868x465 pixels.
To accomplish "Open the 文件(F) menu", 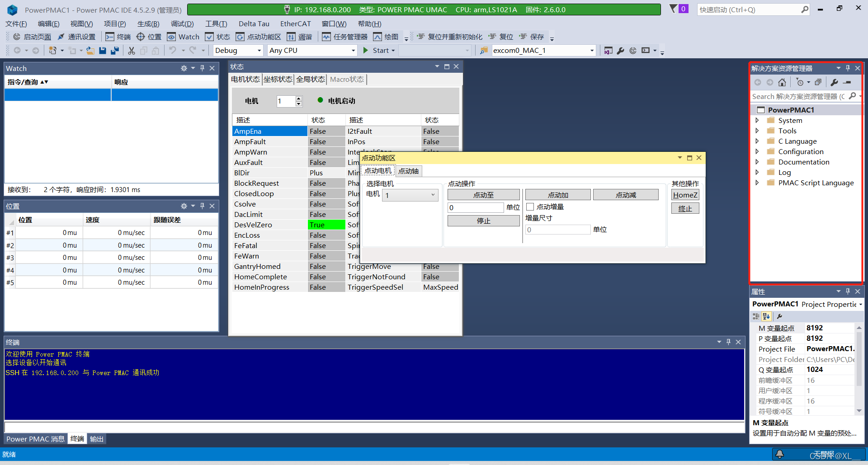I will 16,24.
